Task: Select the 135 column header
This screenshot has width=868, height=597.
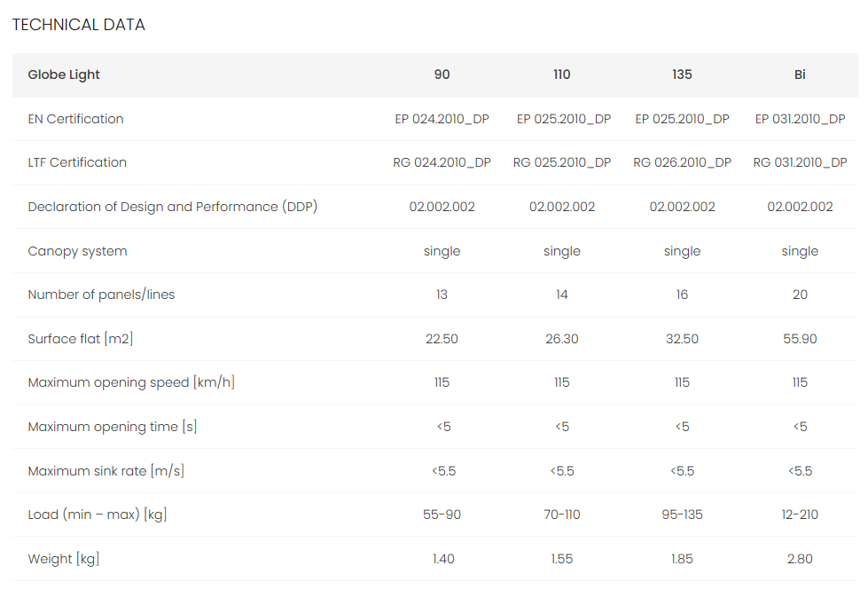Action: point(682,75)
